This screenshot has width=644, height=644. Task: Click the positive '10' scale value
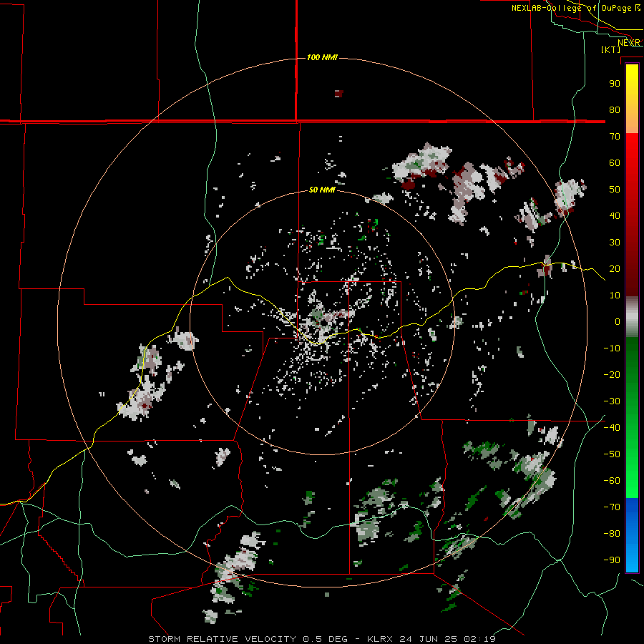pyautogui.click(x=615, y=296)
